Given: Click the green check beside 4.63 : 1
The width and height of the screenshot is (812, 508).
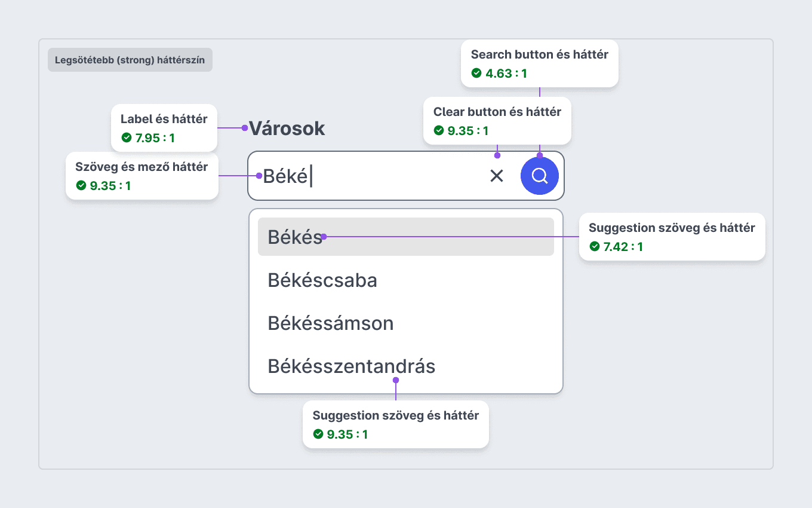Looking at the screenshot, I should point(476,74).
